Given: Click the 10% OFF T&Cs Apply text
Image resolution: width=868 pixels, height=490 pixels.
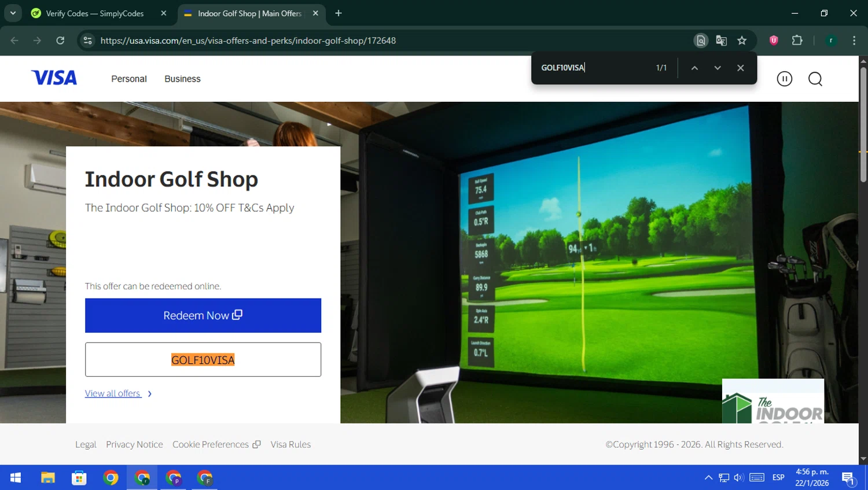Looking at the screenshot, I should click(244, 208).
